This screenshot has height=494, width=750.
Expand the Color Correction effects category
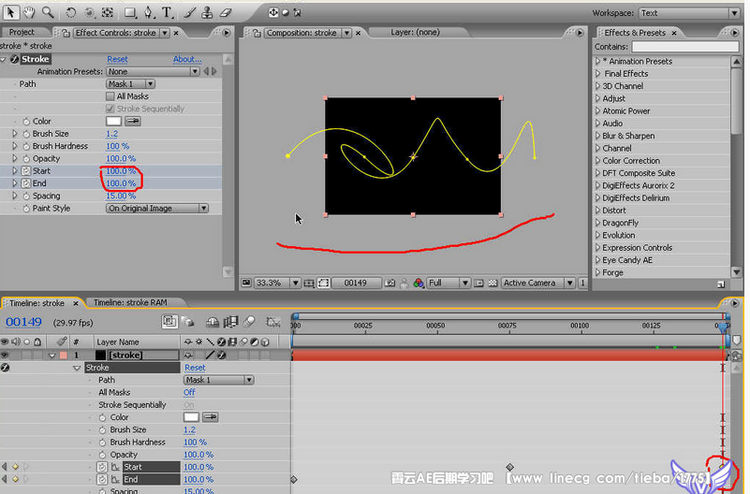point(598,161)
